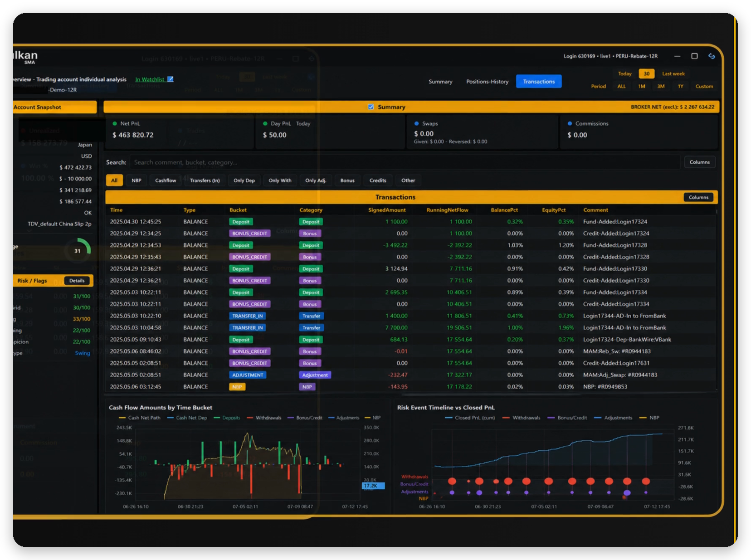
Task: Click the 17.2K value marker on chart
Action: (373, 486)
